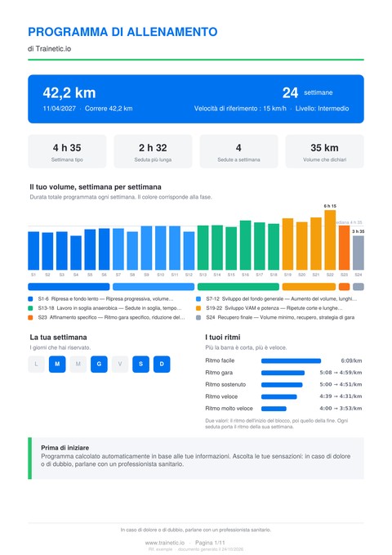392x555 pixels.
Task: Click the Prima di iniziare note heading
Action: [65, 448]
